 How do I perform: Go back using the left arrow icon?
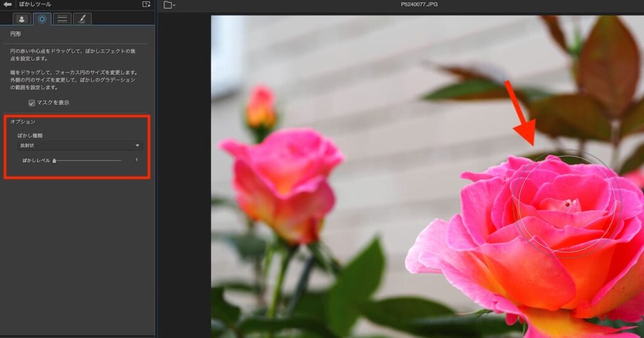pos(8,4)
